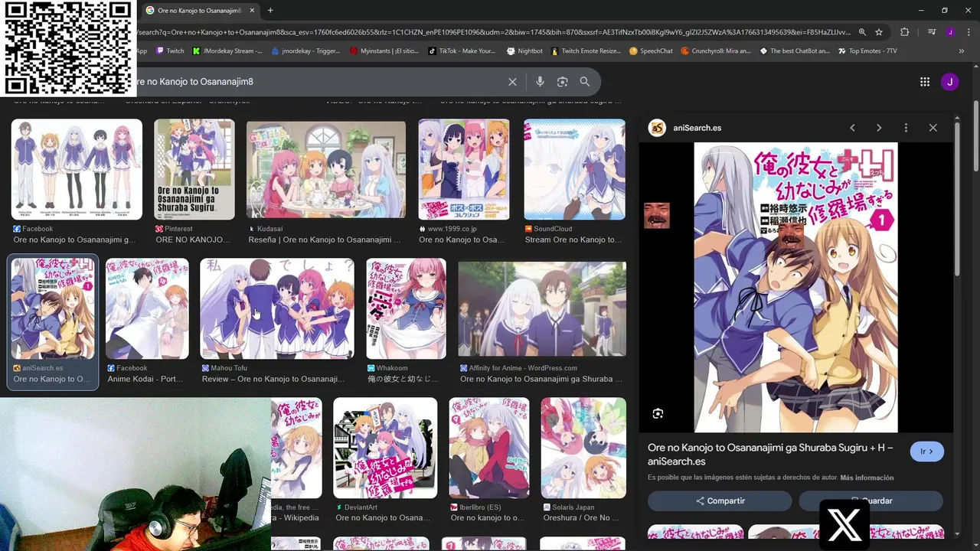Open the jmordekay - Trigger bookmark
This screenshot has width=980, height=551.
(x=305, y=51)
